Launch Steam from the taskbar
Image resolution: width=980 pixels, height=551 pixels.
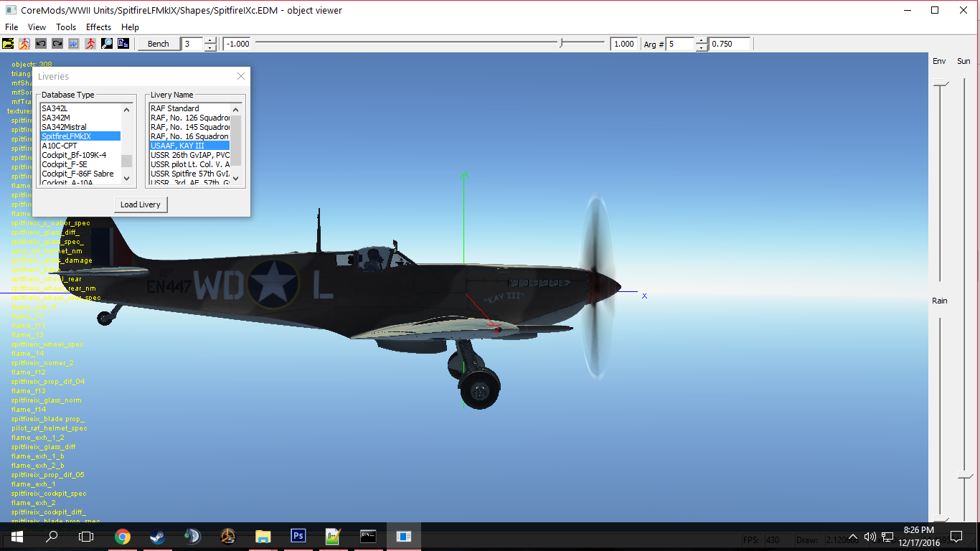point(158,536)
